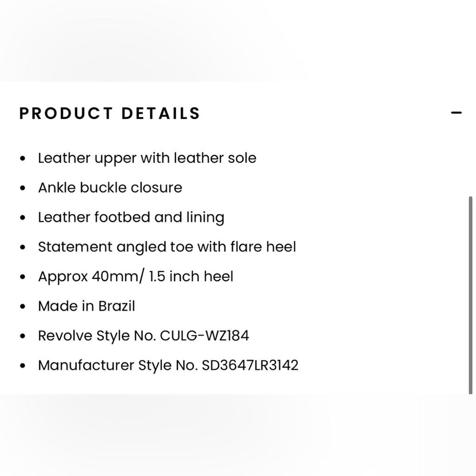The width and height of the screenshot is (476, 476).
Task: Click the 'Leather footbed and lining' text
Action: [x=131, y=218]
